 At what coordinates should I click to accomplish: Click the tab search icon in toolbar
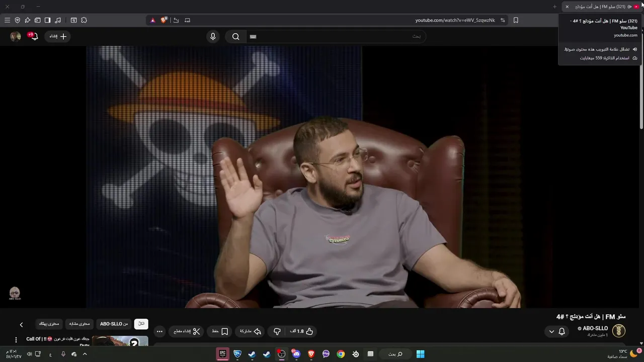73,20
